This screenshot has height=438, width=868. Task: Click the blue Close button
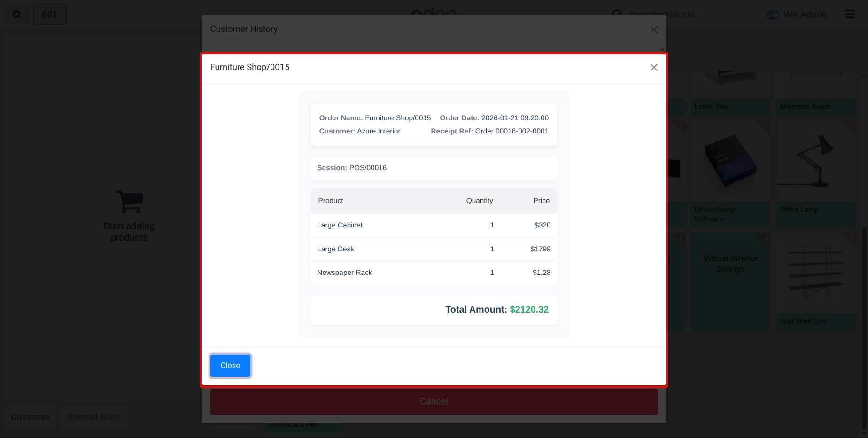point(230,366)
